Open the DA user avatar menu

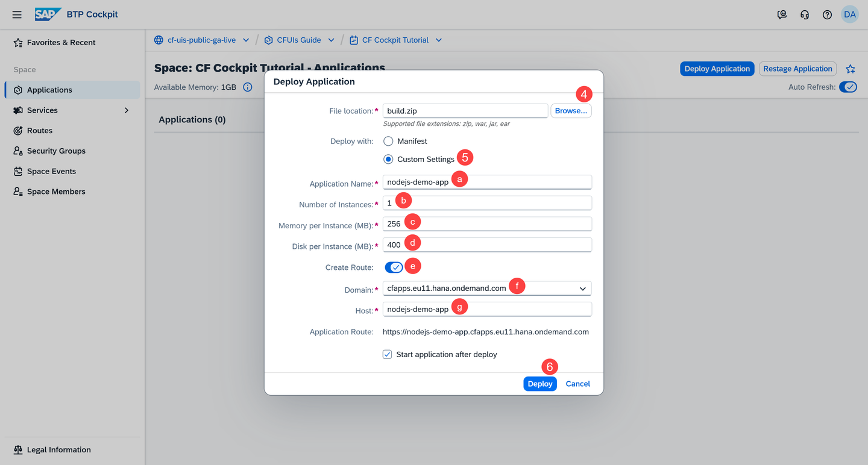pos(850,14)
